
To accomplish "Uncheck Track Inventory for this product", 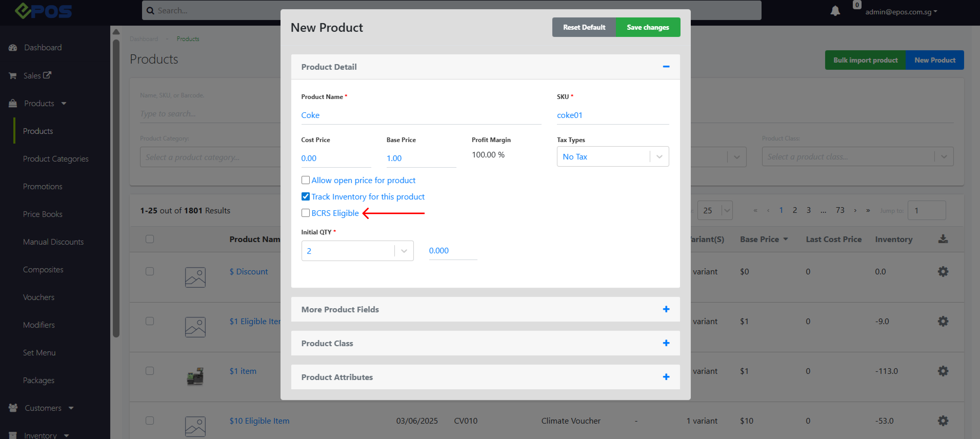I will [x=305, y=196].
